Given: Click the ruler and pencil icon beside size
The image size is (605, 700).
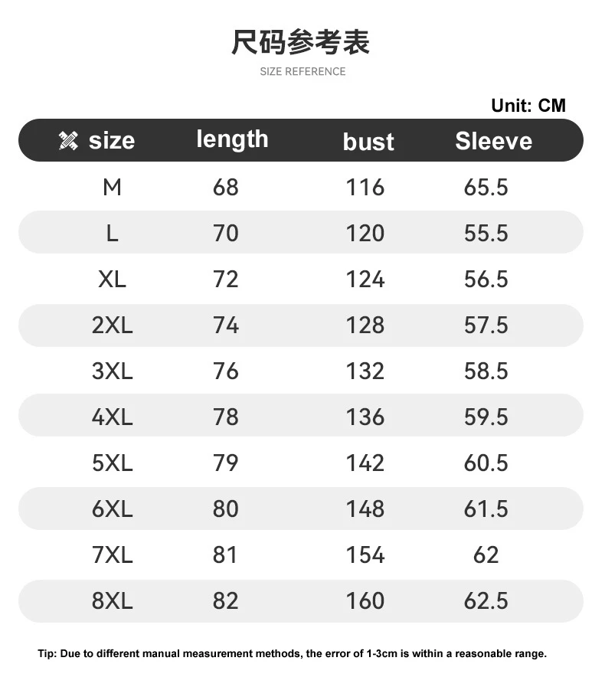Looking at the screenshot, I should pyautogui.click(x=69, y=141).
